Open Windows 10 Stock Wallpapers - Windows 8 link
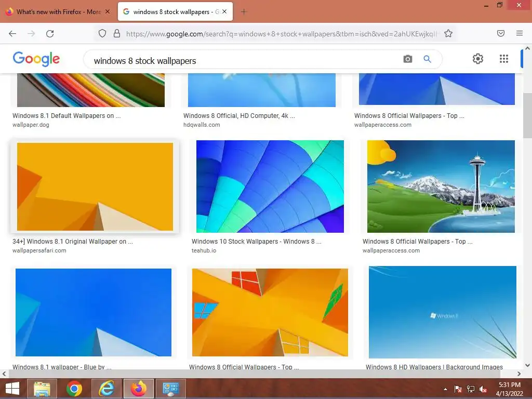Image resolution: width=532 pixels, height=399 pixels. (x=257, y=242)
